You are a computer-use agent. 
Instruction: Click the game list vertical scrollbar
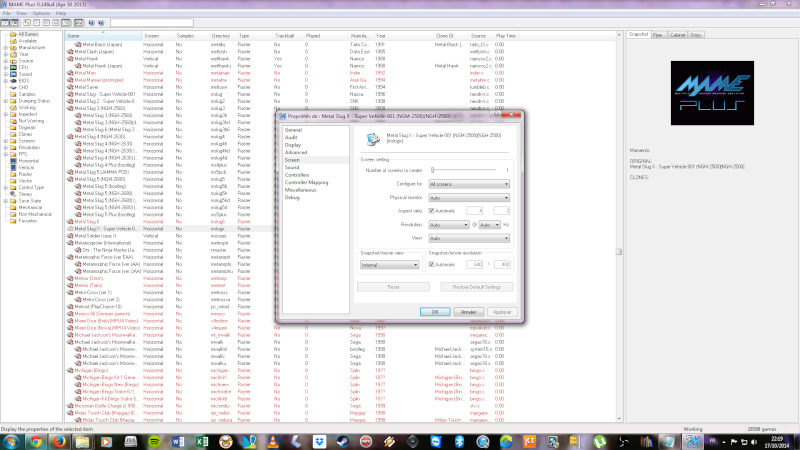tap(619, 227)
